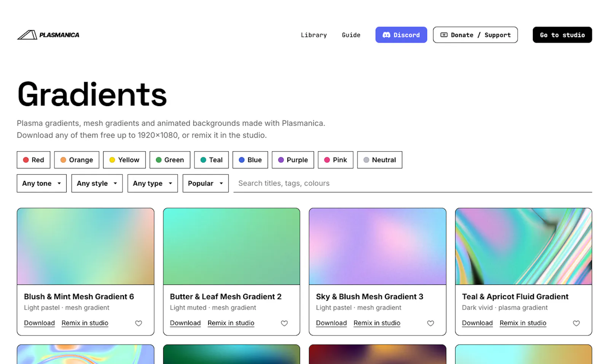The height and width of the screenshot is (364, 609).
Task: Focus the search titles, tags, colours field
Action: 413,183
